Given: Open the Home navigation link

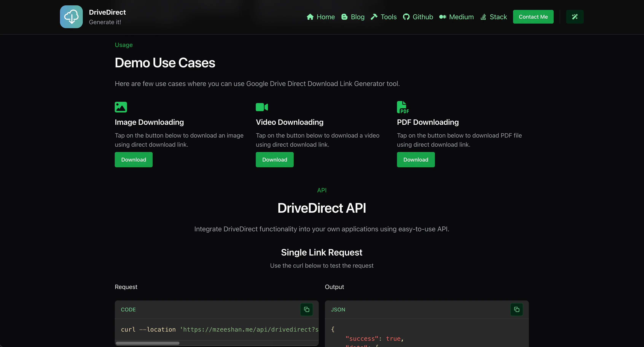Looking at the screenshot, I should point(321,17).
